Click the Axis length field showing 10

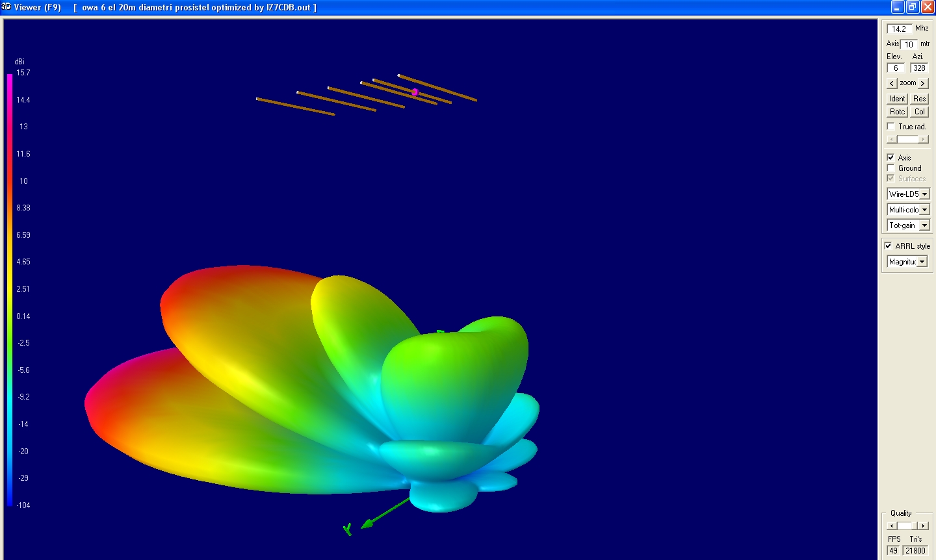[909, 44]
